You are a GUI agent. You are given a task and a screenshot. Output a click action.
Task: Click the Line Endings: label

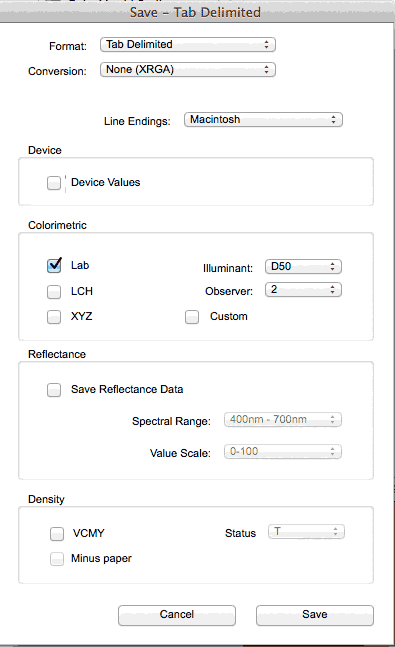tap(137, 121)
